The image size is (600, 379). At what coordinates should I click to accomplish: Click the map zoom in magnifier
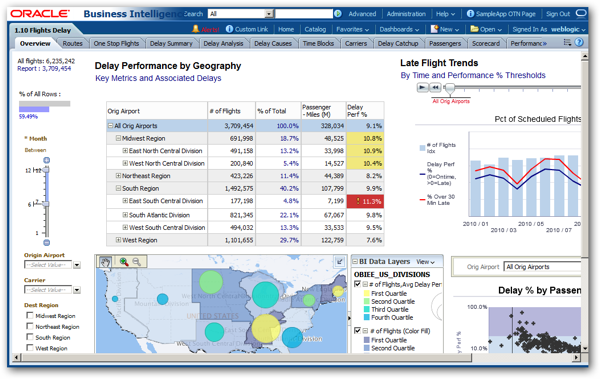pos(123,262)
